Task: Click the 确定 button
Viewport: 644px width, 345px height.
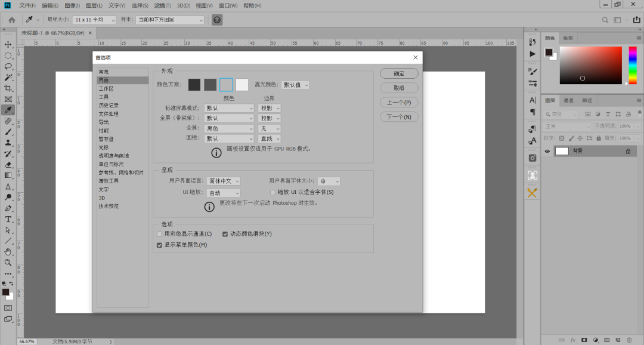Action: [399, 73]
